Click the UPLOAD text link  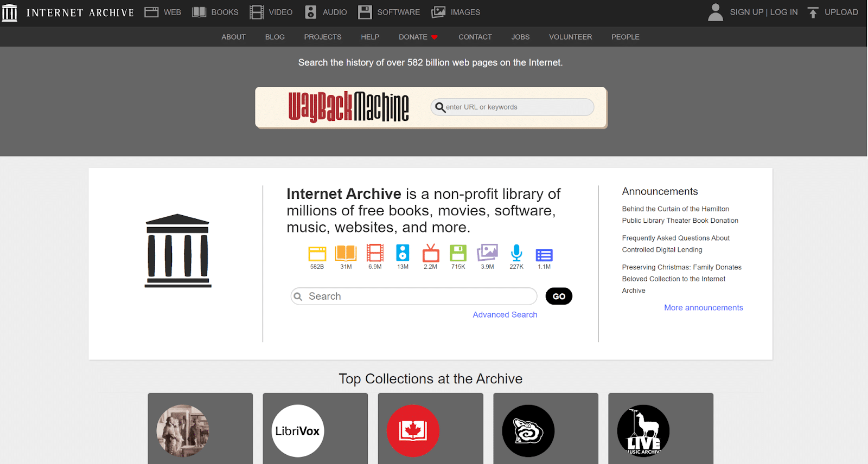[x=841, y=12]
